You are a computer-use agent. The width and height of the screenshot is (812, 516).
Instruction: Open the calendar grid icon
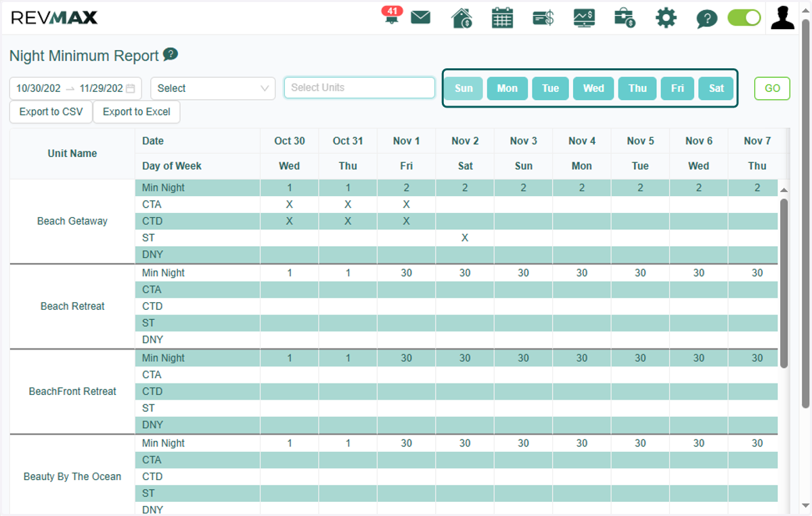[502, 18]
